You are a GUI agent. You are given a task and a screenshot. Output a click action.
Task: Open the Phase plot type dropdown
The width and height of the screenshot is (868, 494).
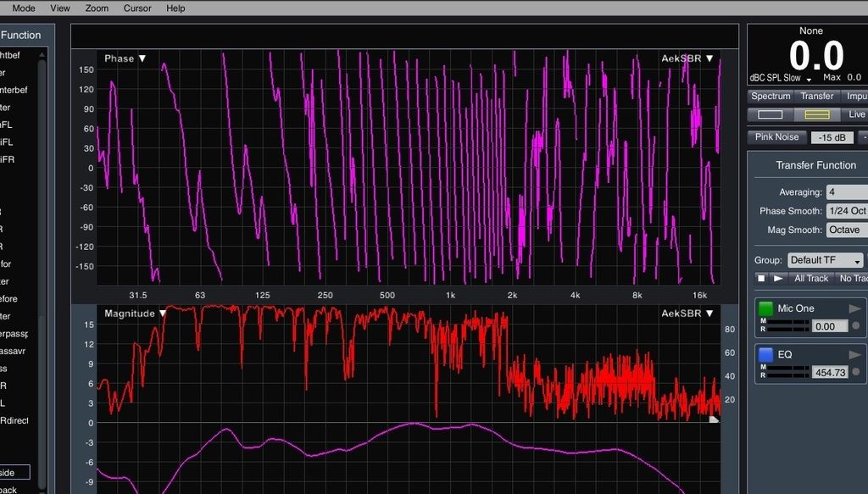click(x=125, y=58)
